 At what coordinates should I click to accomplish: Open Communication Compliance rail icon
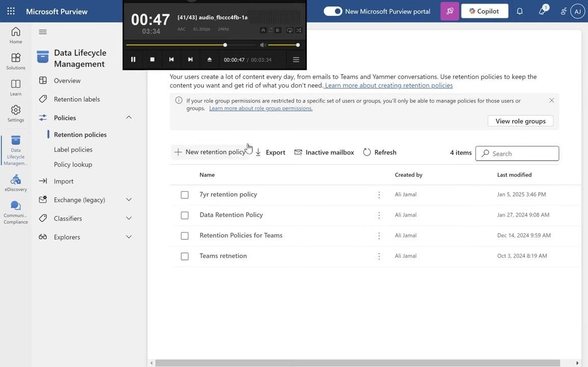click(16, 212)
